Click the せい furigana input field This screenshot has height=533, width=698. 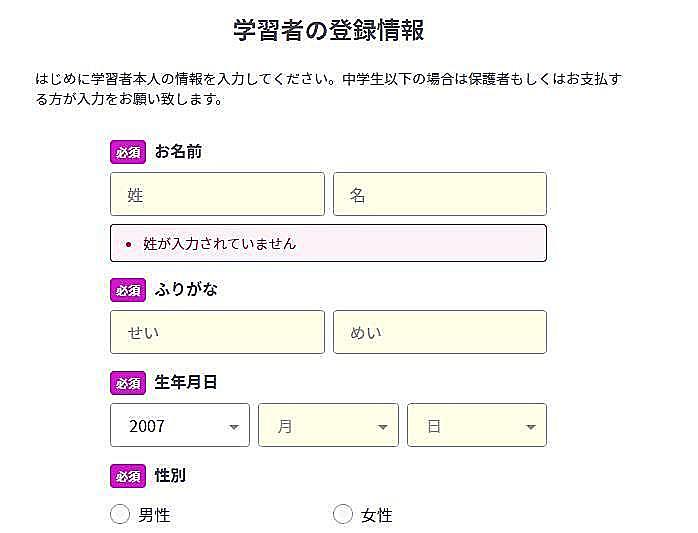217,332
